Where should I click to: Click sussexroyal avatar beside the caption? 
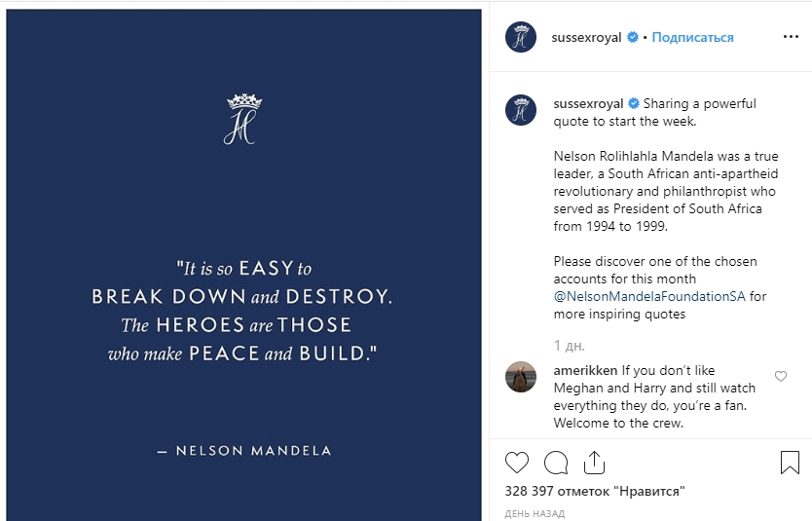(521, 109)
